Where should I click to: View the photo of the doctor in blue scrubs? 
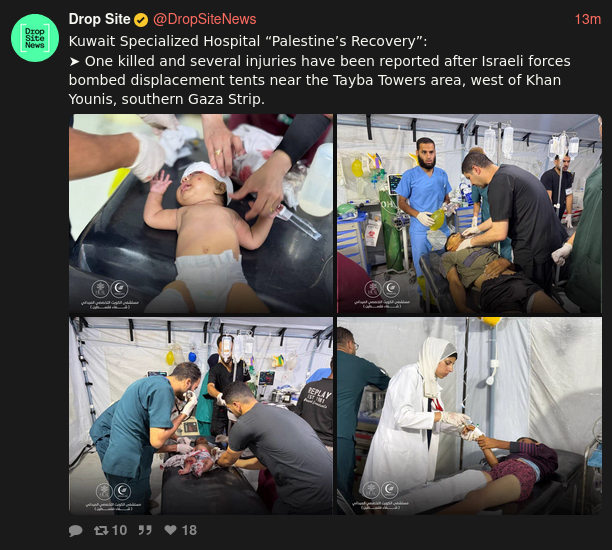[470, 214]
